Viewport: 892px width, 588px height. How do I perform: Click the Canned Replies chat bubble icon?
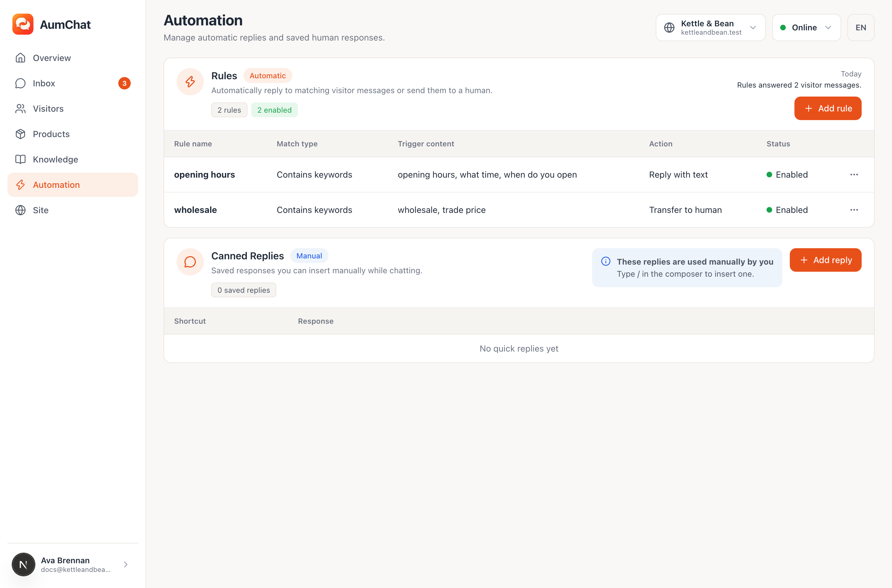point(190,262)
